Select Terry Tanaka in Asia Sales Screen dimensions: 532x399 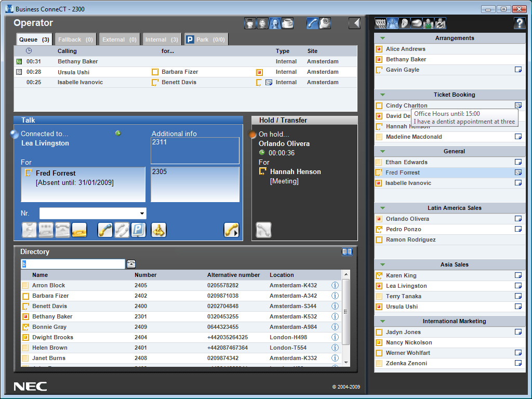[x=449, y=296]
